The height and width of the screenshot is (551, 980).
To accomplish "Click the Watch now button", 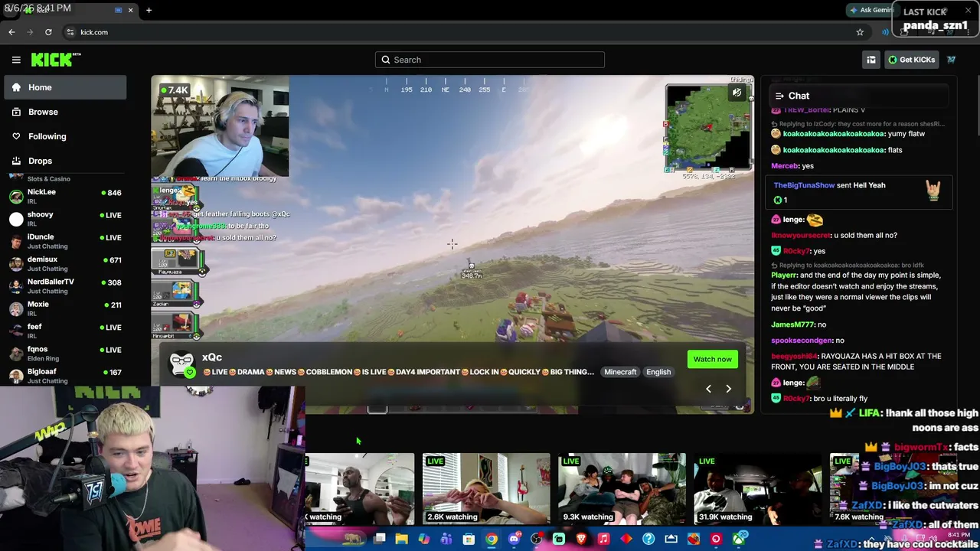I will click(713, 359).
